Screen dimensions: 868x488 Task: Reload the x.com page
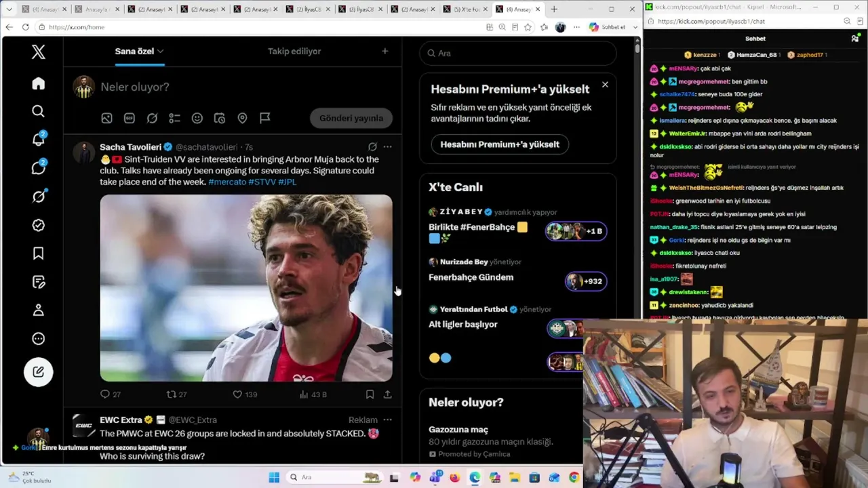point(25,27)
